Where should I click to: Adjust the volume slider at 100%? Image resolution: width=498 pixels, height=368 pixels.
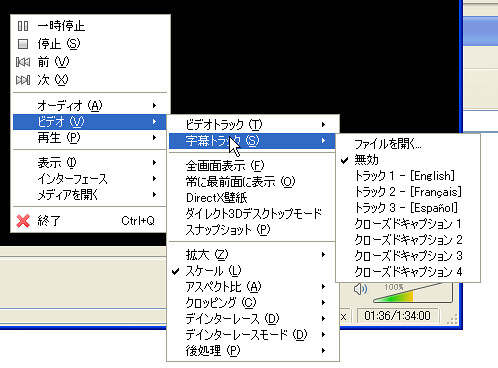point(413,293)
